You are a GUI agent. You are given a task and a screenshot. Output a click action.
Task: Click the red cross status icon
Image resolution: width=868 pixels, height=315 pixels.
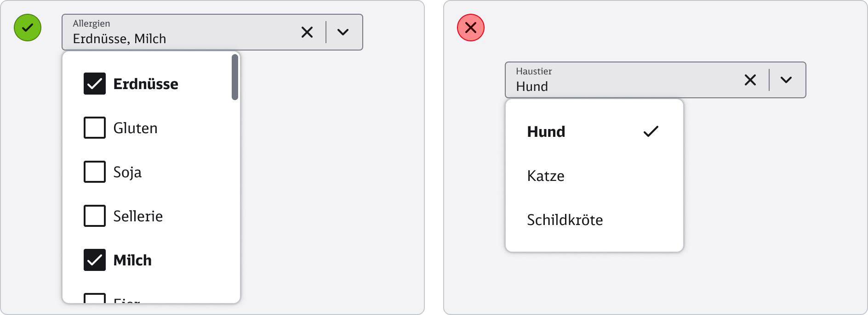[x=470, y=28]
